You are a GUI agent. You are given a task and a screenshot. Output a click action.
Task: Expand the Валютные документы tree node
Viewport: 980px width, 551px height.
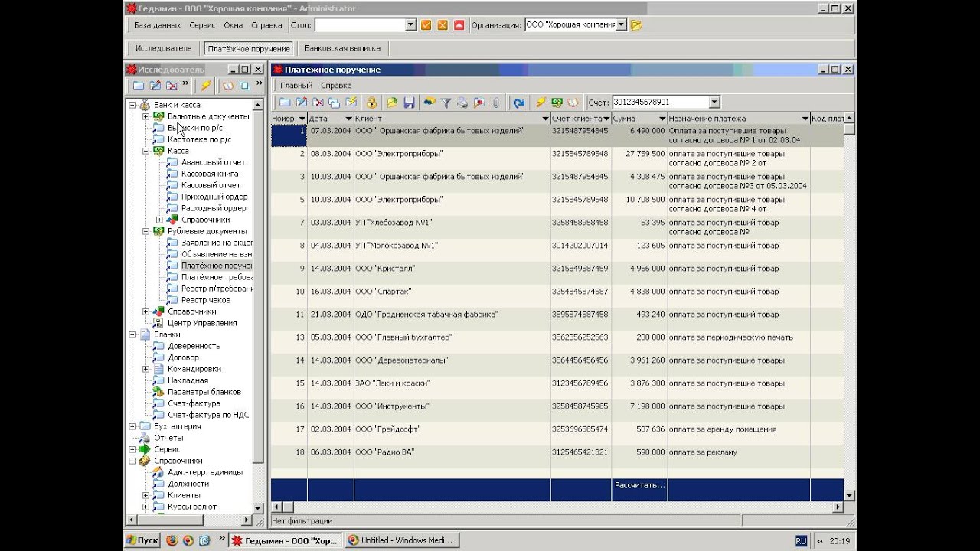[x=146, y=116]
